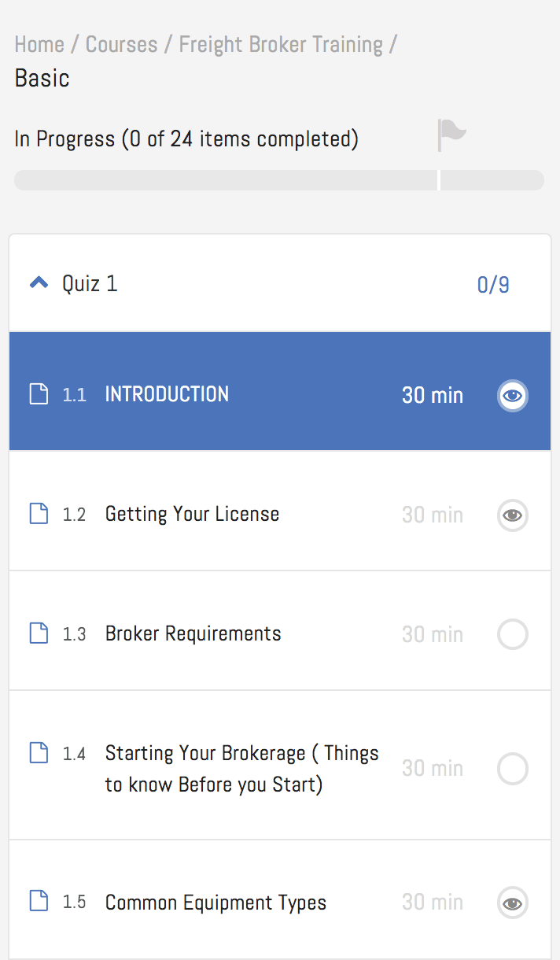This screenshot has height=960, width=560.
Task: Click the document icon for Starting Your Brokerage
Action: (x=39, y=753)
